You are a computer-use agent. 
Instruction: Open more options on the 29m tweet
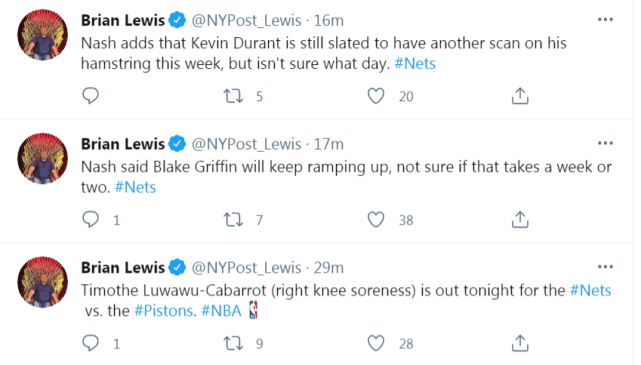605,267
